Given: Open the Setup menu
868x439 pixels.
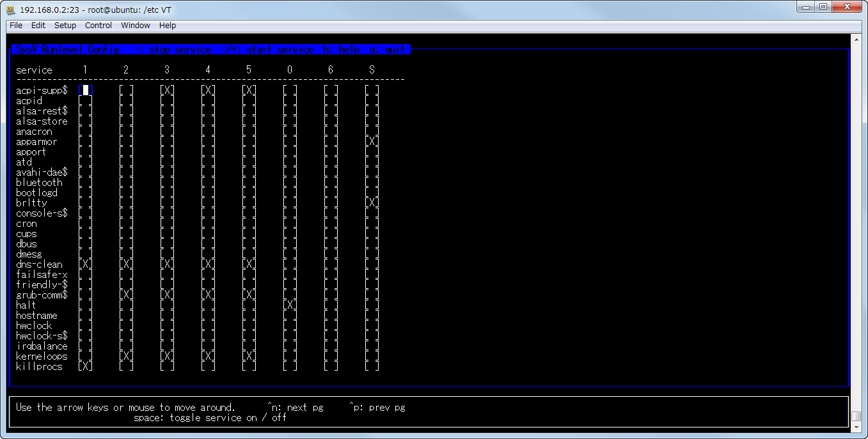Looking at the screenshot, I should coord(65,26).
